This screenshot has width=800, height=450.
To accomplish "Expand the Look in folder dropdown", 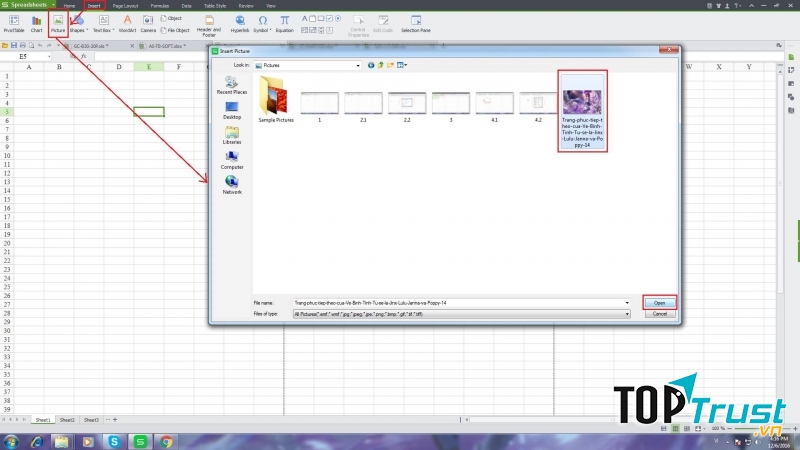I will [x=357, y=65].
